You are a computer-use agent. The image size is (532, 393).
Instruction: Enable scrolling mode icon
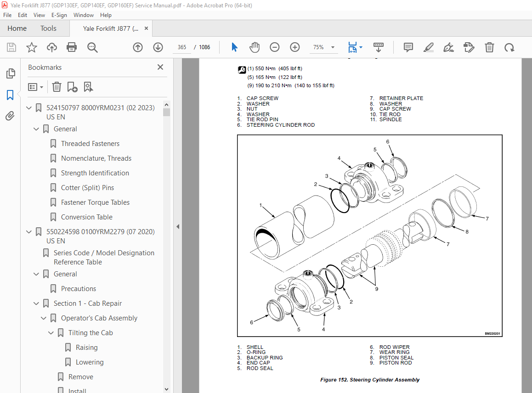click(x=378, y=47)
